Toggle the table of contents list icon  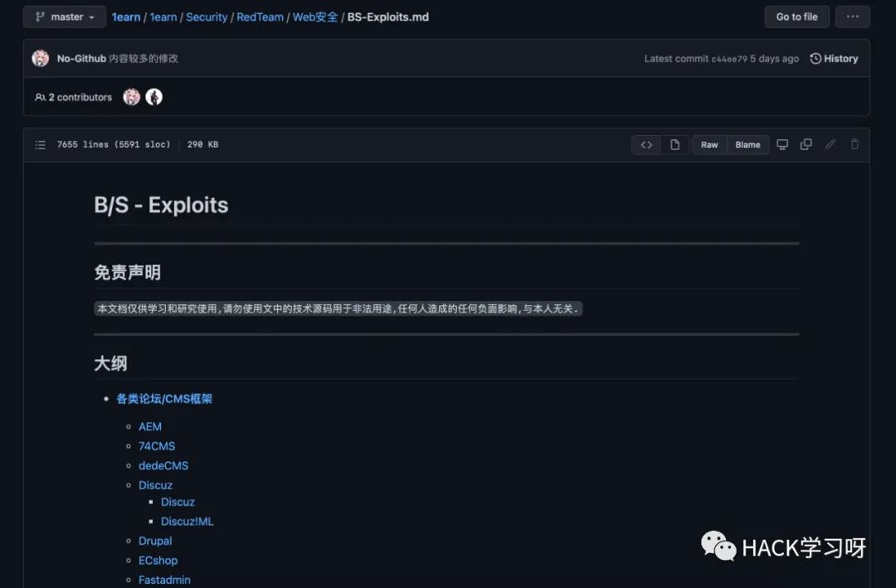(40, 144)
